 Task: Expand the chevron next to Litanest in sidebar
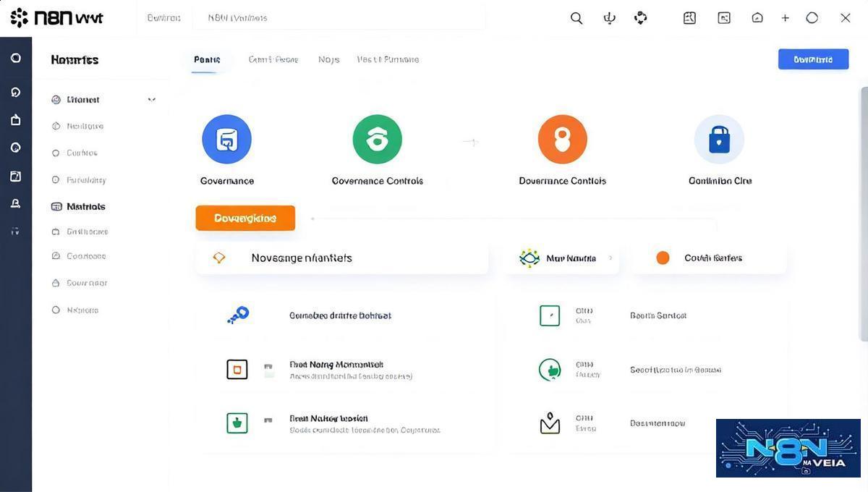tap(151, 100)
